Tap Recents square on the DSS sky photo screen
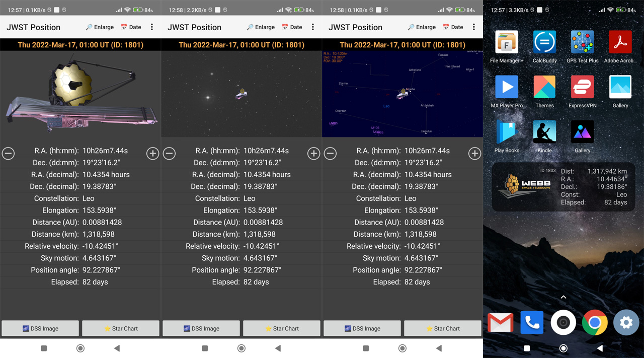 click(x=205, y=348)
